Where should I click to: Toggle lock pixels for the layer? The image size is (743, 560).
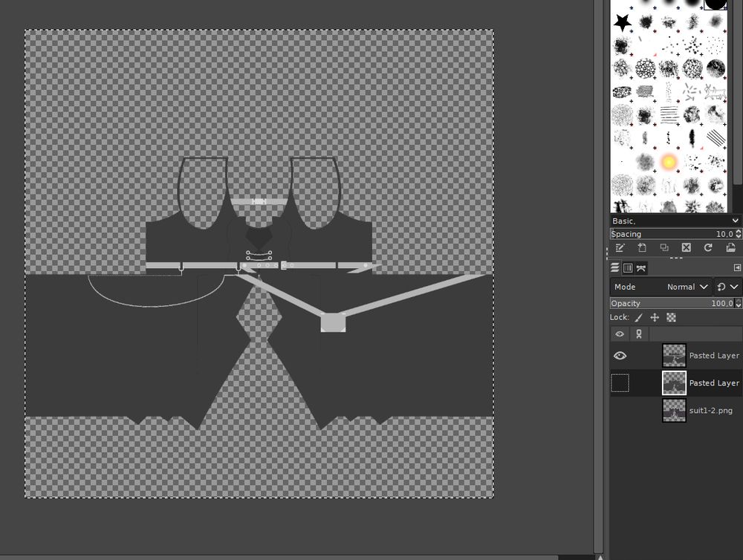pos(639,317)
